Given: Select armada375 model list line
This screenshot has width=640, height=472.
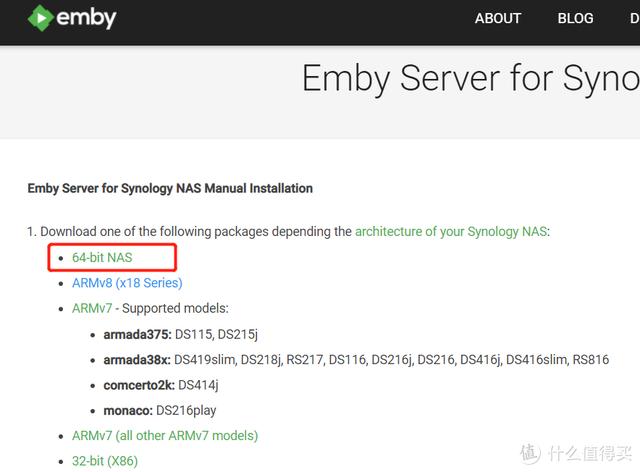Looking at the screenshot, I should (x=180, y=334).
